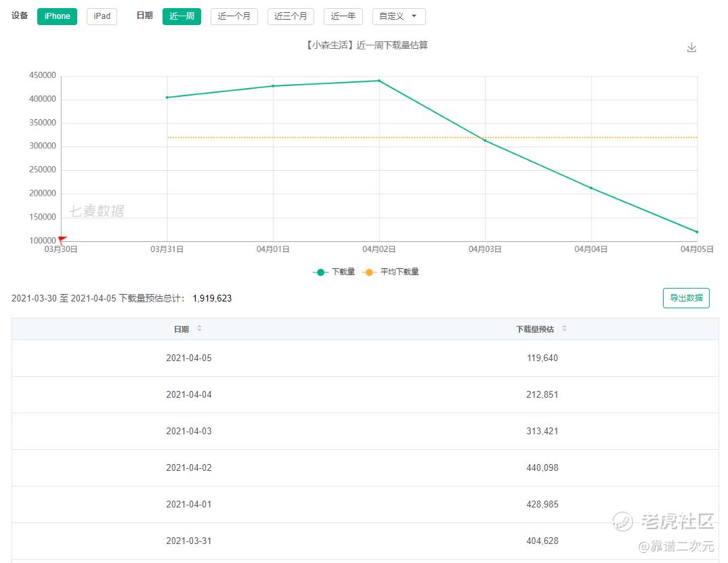This screenshot has height=563, width=728.
Task: Toggle the orange 平均下载量 legend series
Action: 390,272
